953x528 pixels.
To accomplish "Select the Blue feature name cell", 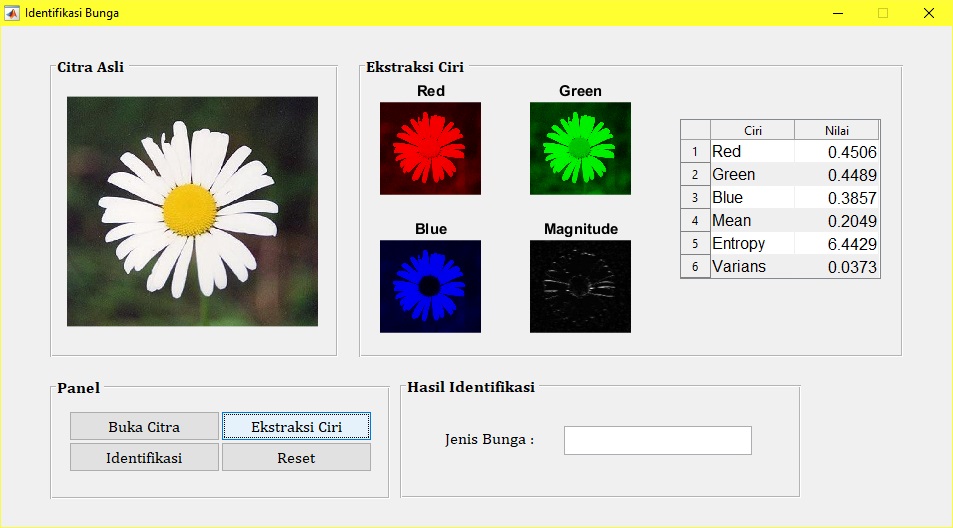I will click(752, 198).
